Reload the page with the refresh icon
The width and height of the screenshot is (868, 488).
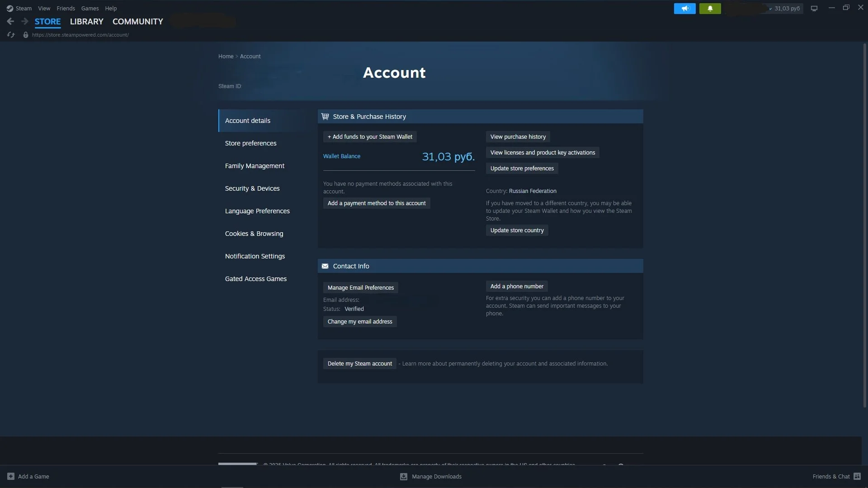click(x=11, y=35)
